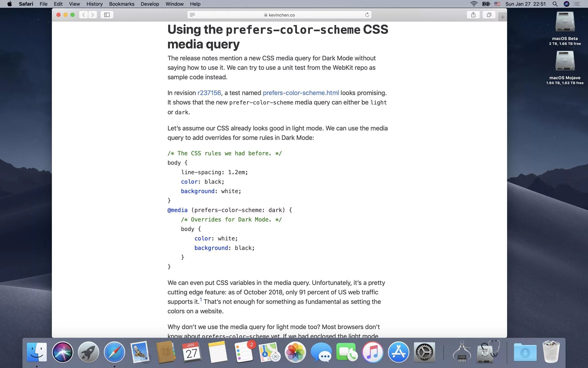Image resolution: width=588 pixels, height=368 pixels.
Task: Add a new tab with plus button
Action: pyautogui.click(x=502, y=17)
